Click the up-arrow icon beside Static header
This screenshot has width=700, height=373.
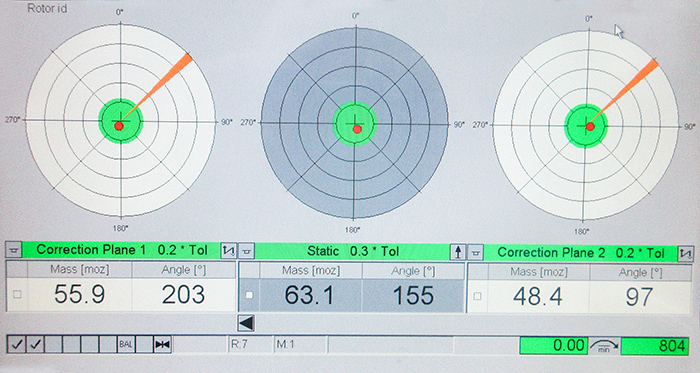click(458, 252)
